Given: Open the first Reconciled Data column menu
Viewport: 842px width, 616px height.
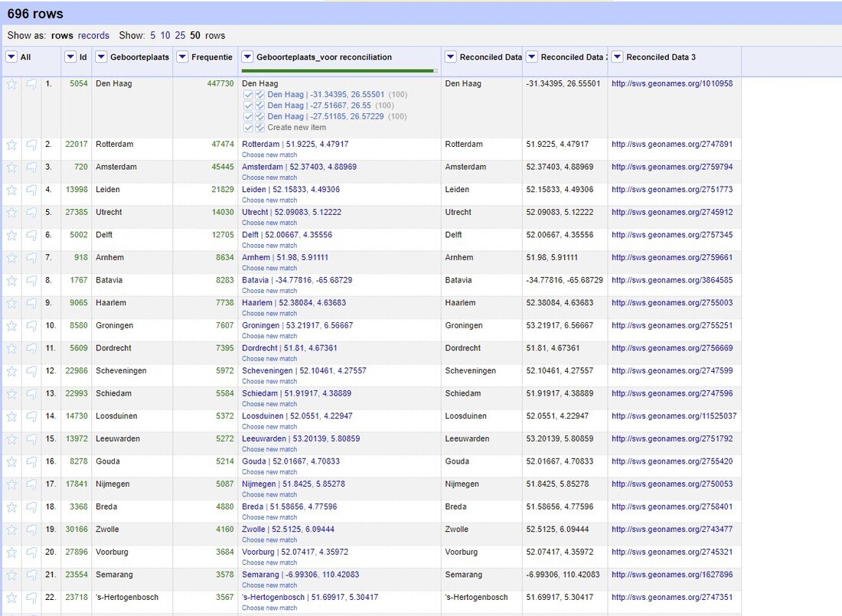Looking at the screenshot, I should [451, 57].
